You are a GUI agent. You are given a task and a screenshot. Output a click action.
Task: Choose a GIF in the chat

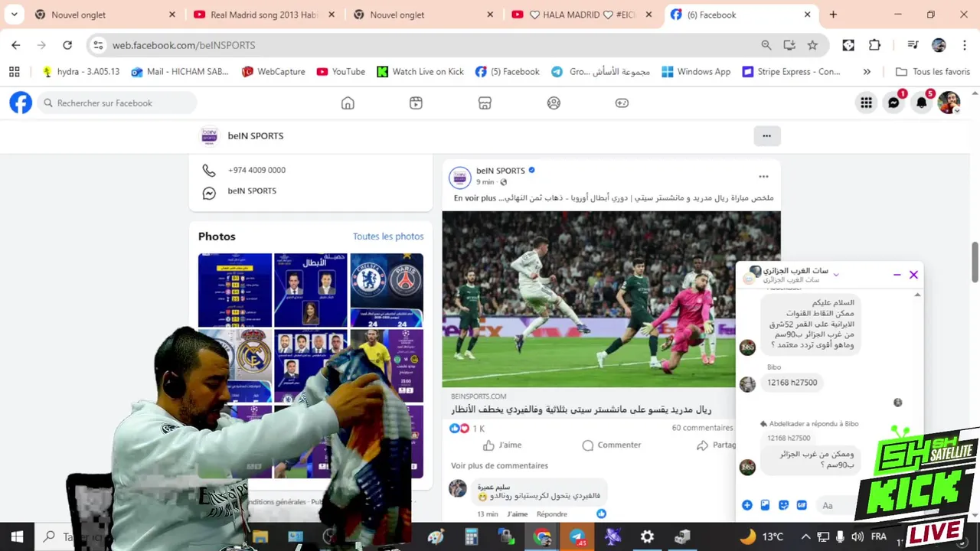click(x=802, y=505)
